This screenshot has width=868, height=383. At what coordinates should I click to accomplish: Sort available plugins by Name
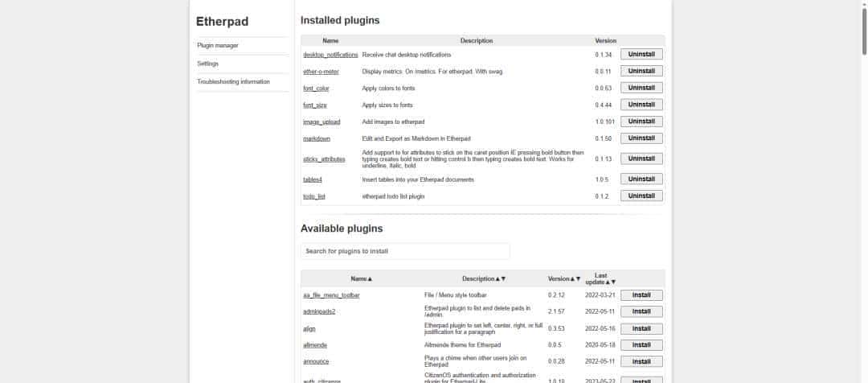click(361, 279)
